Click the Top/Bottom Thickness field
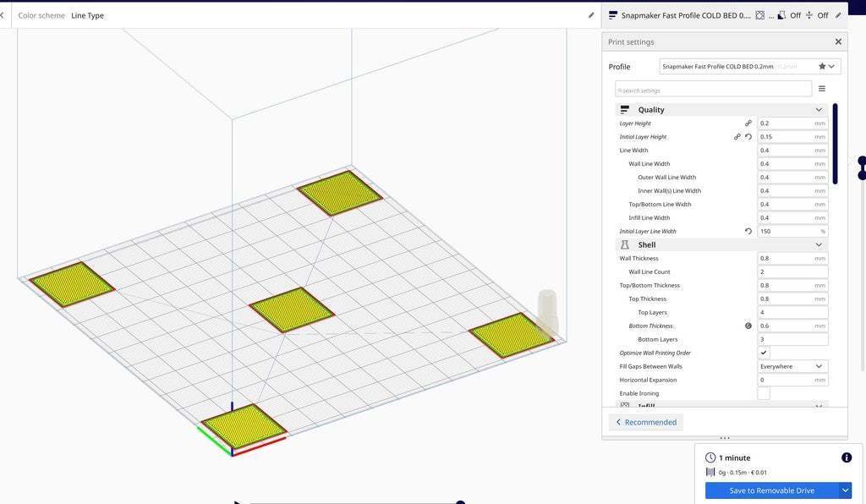Screen dimensions: 866x504 (x=792, y=285)
